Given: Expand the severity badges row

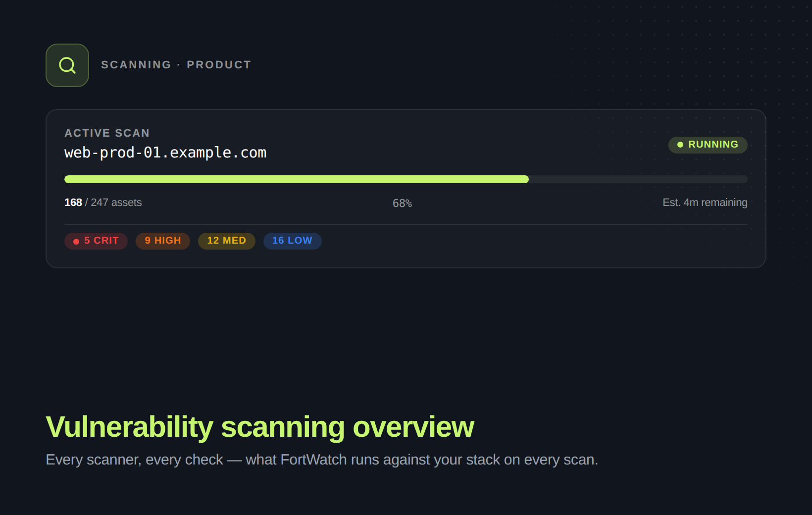Looking at the screenshot, I should [193, 241].
